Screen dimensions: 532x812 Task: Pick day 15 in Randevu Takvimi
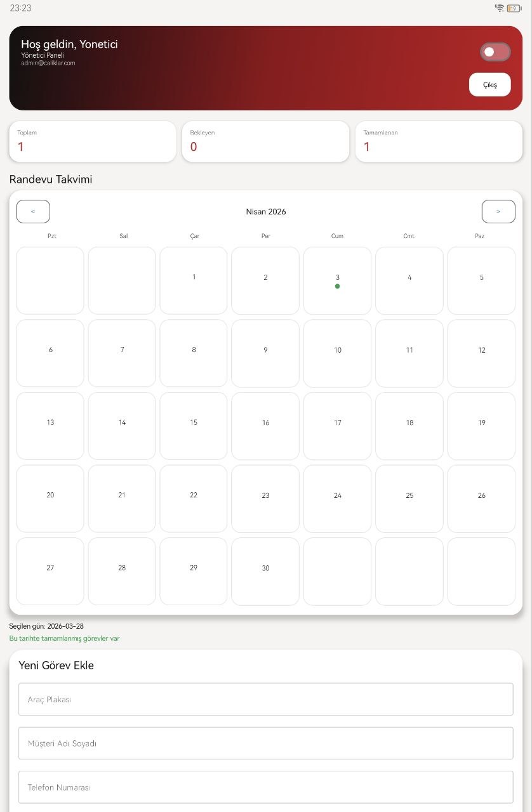tap(194, 426)
